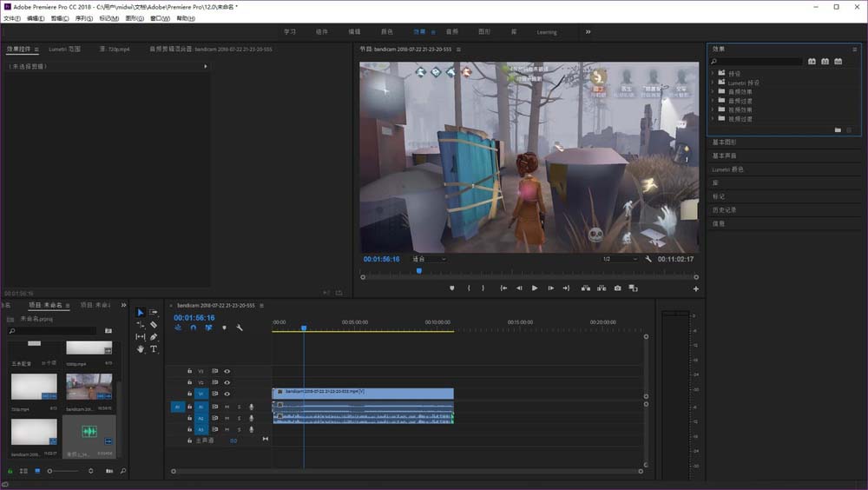Open the 窗口(W) menu
The width and height of the screenshot is (868, 490).
[x=160, y=18]
